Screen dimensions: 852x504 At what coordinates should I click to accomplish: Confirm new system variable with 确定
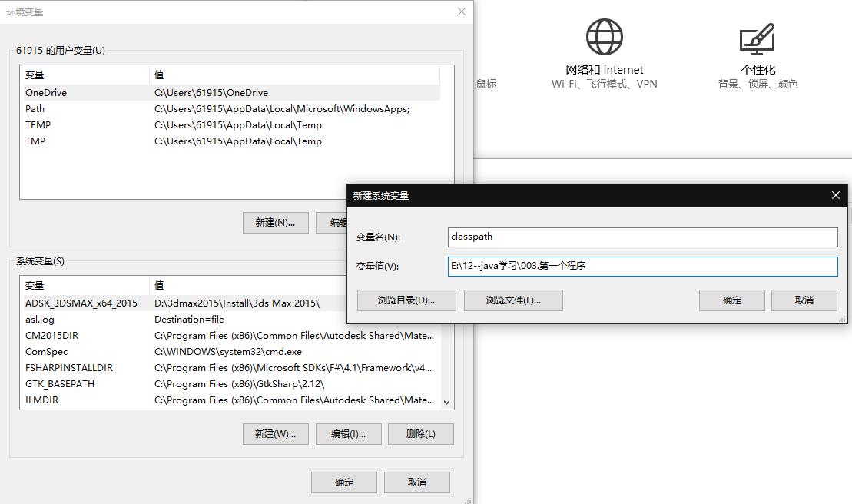(x=732, y=300)
